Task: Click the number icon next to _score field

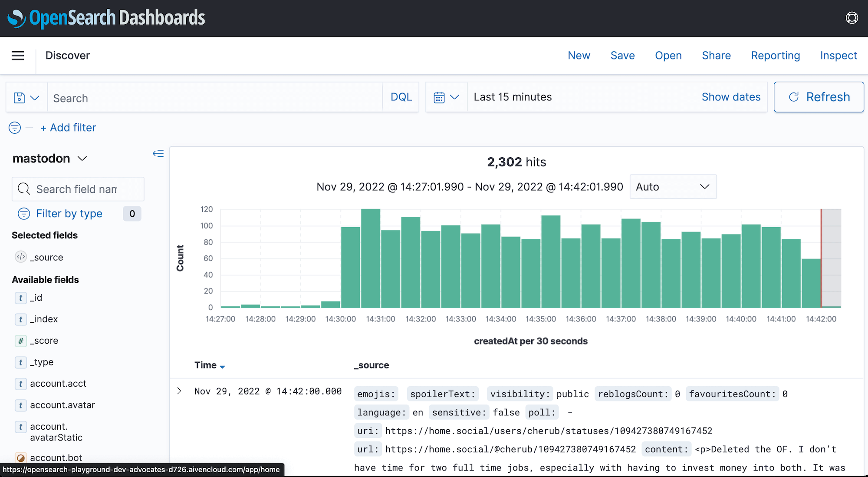Action: 20,341
